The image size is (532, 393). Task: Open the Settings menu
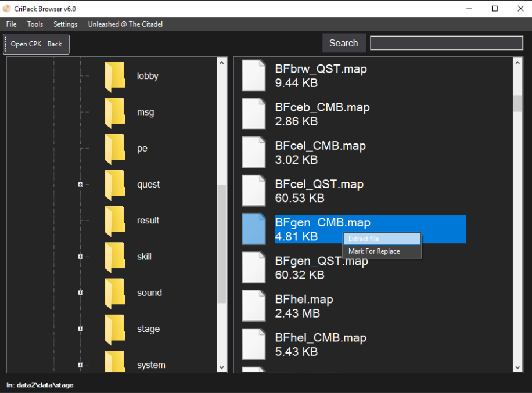coord(65,24)
